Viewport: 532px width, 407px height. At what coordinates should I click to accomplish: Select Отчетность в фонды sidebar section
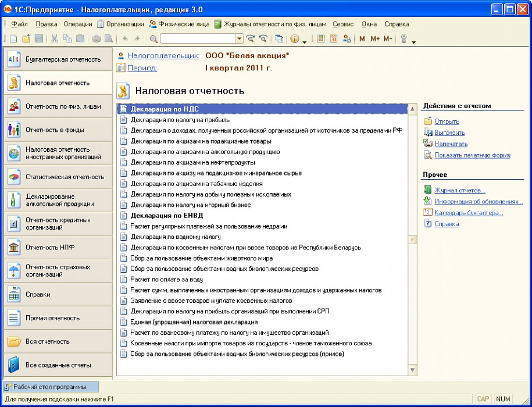(x=58, y=130)
